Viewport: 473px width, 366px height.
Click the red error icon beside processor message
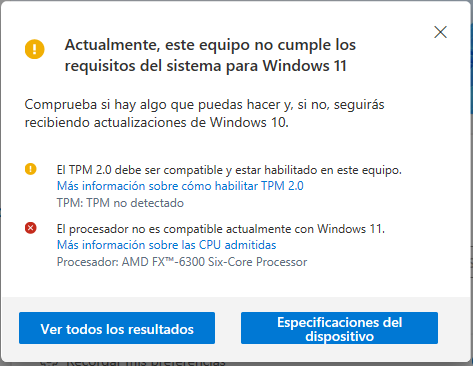pos(31,228)
